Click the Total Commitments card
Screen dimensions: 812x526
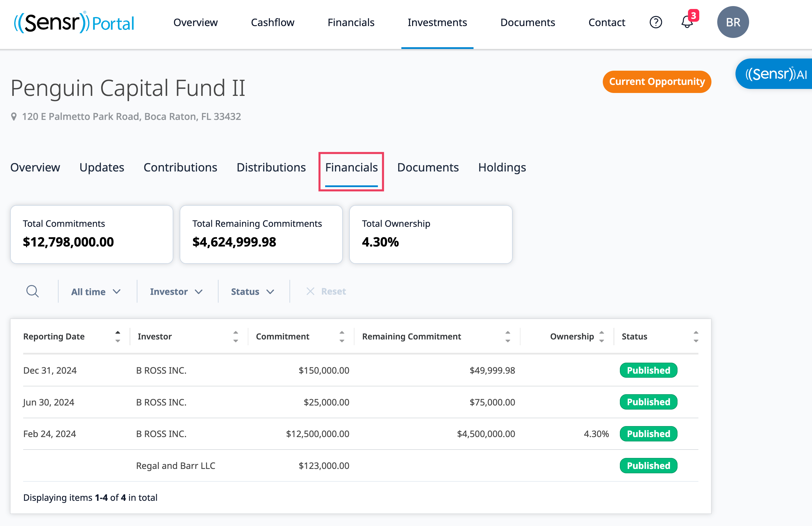(x=92, y=234)
